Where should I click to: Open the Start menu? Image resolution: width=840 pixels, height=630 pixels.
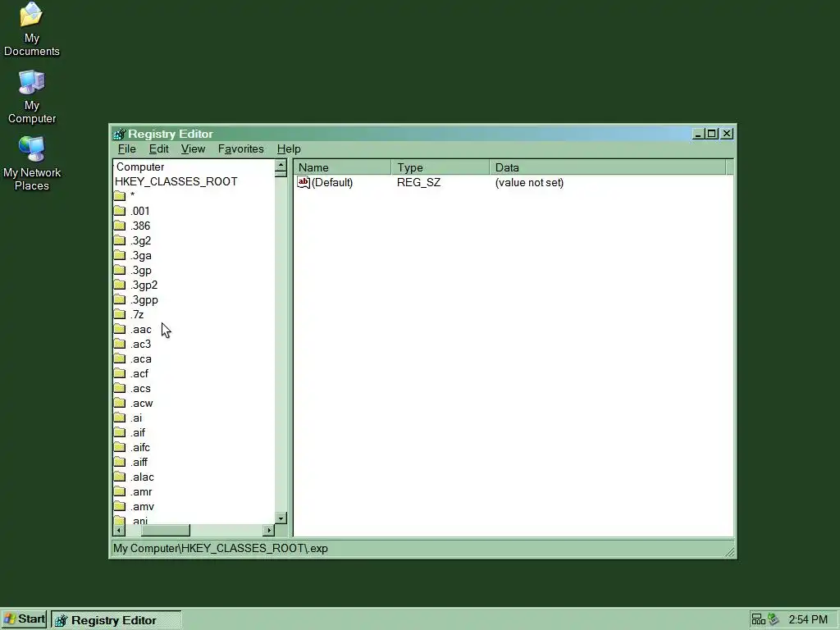24,620
